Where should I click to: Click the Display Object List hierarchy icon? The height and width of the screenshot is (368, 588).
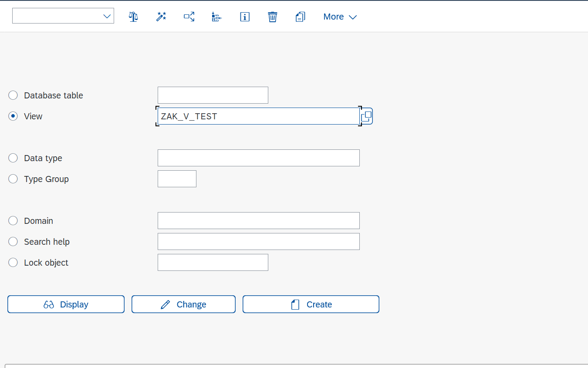pos(216,17)
